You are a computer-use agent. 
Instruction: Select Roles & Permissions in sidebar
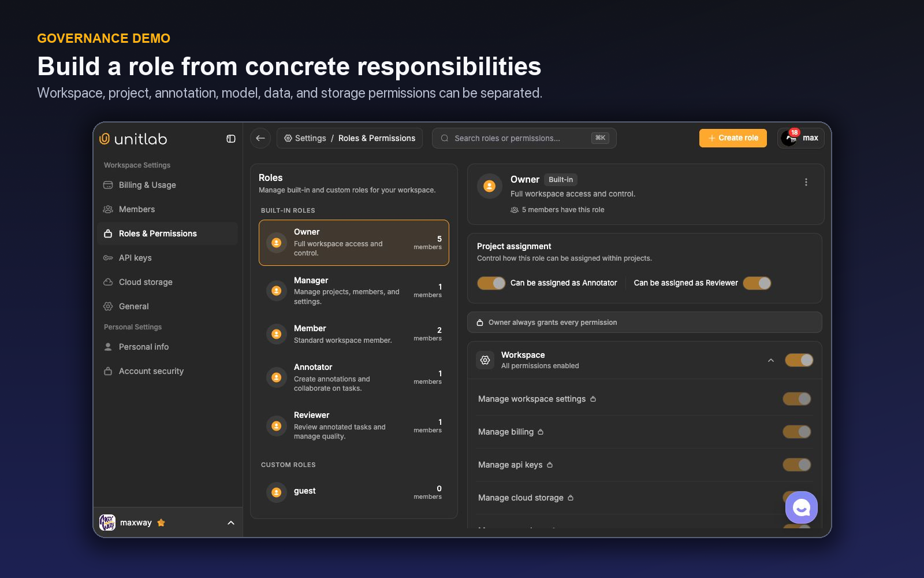pyautogui.click(x=167, y=234)
